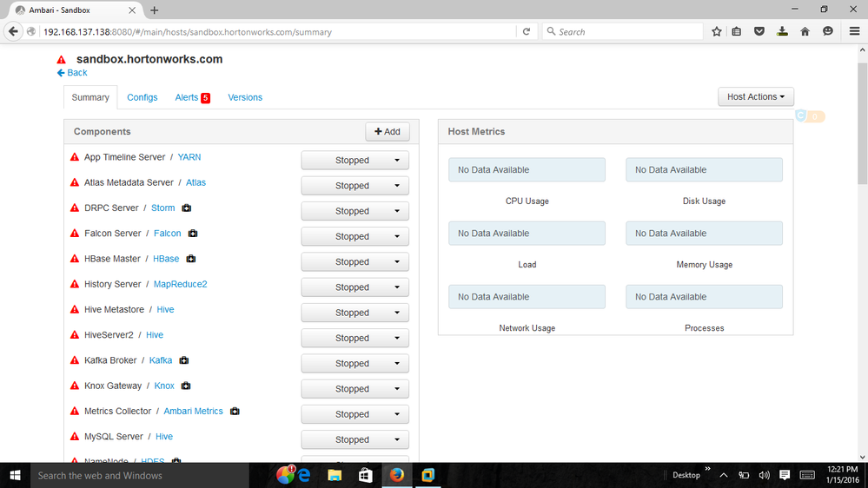Select the Ambari - Sandbox browser tab
The height and width of the screenshot is (488, 868).
coord(75,10)
